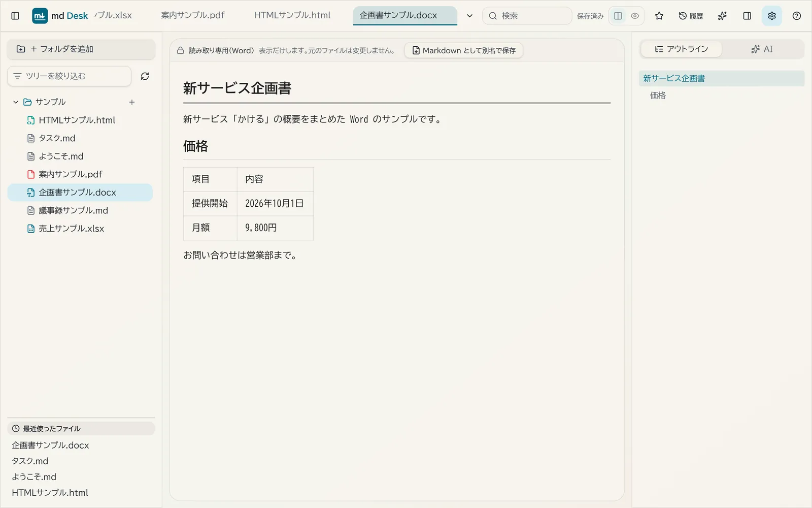Screen dimensions: 812x508
Task: Click the search field
Action: [x=527, y=16]
